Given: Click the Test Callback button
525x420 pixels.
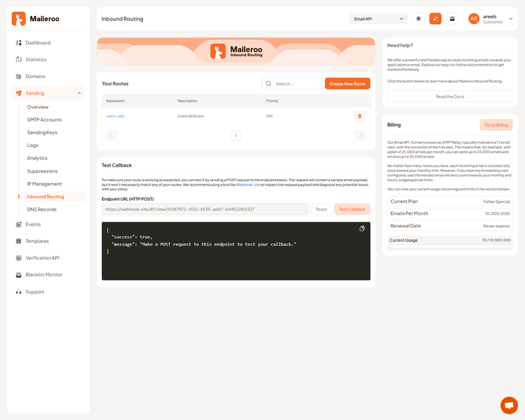Looking at the screenshot, I should click(x=352, y=209).
